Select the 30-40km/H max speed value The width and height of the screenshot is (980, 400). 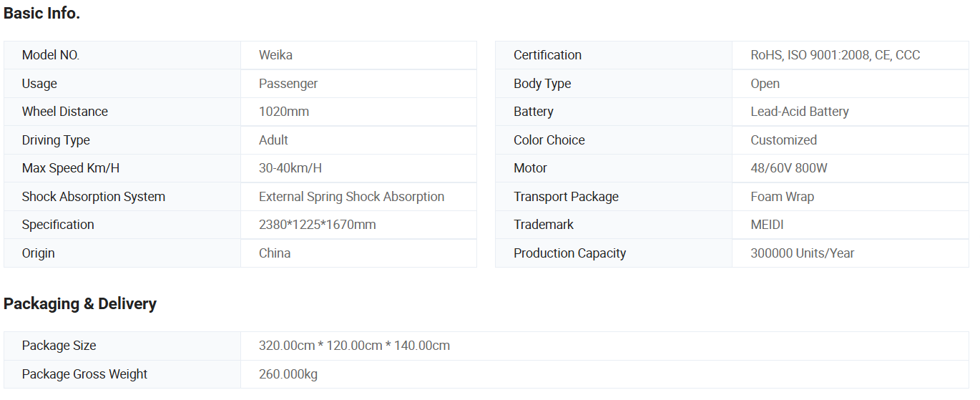pyautogui.click(x=290, y=168)
